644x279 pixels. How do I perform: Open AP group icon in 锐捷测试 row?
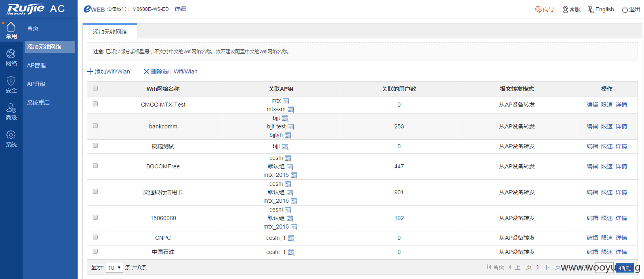[285, 147]
